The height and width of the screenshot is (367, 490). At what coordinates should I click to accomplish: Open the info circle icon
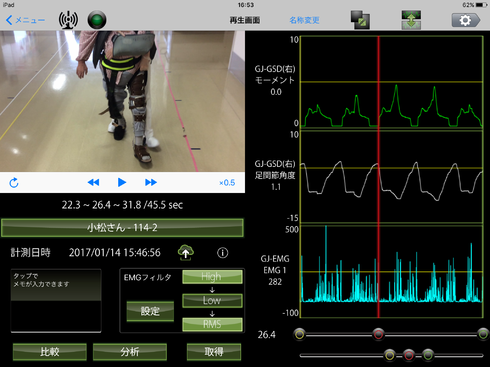223,253
